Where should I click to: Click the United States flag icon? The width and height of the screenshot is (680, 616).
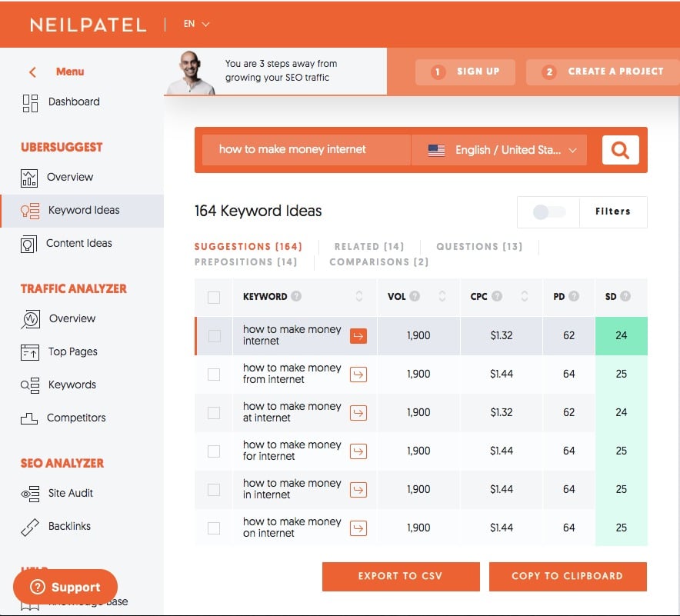point(436,151)
